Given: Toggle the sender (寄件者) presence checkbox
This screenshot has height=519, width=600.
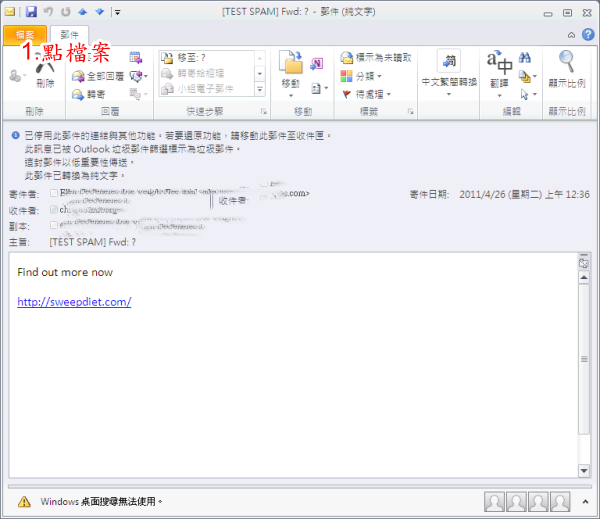Looking at the screenshot, I should (54, 193).
